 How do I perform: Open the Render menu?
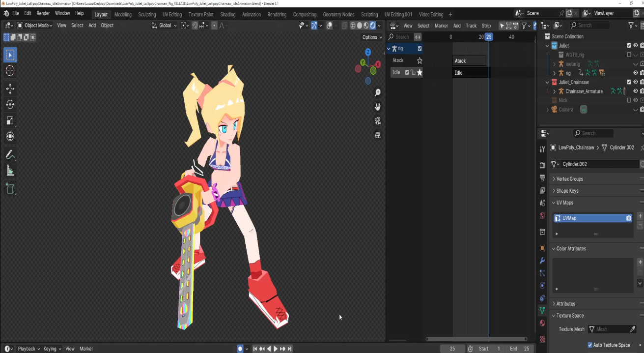43,13
